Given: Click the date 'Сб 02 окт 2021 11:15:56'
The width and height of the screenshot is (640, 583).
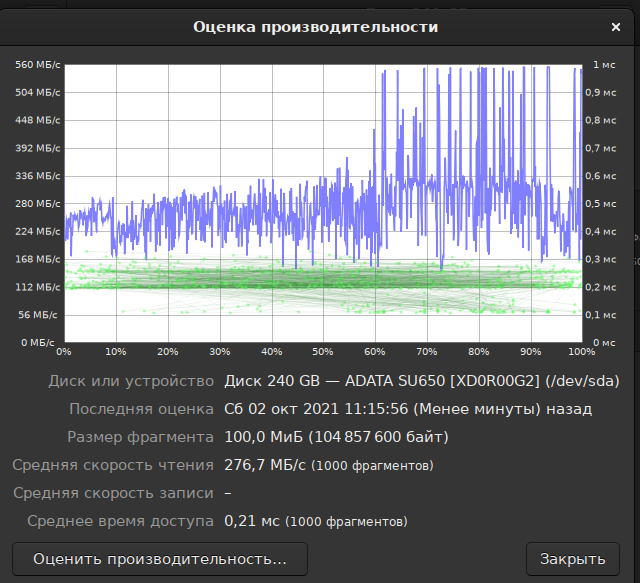Looking at the screenshot, I should pos(316,409).
